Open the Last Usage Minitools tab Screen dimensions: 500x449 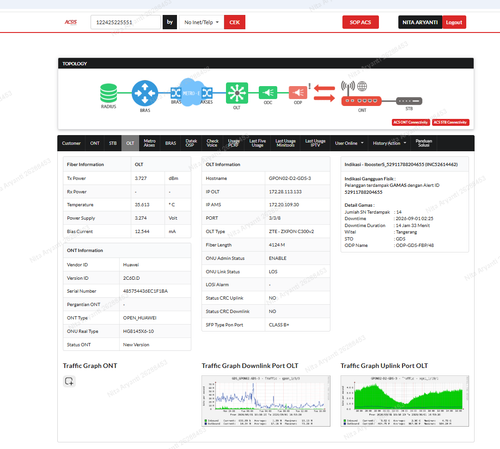click(285, 143)
